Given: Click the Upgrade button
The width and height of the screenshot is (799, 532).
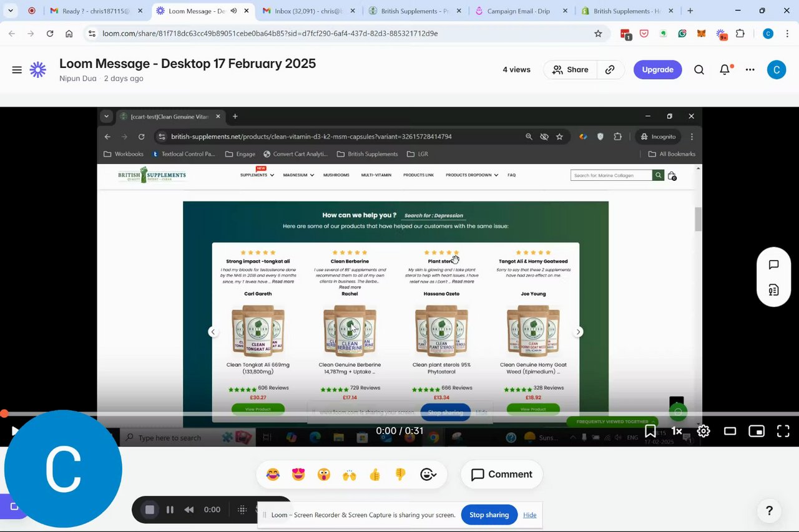Looking at the screenshot, I should point(658,70).
